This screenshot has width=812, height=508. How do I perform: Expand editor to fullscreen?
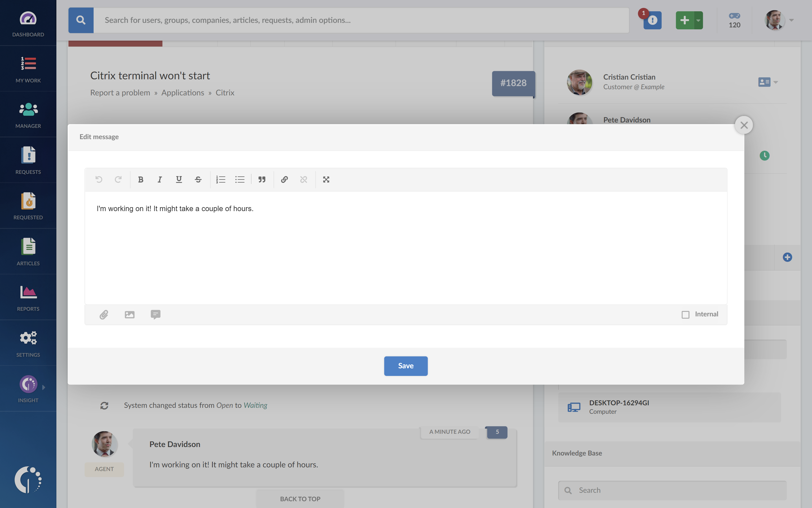click(326, 179)
